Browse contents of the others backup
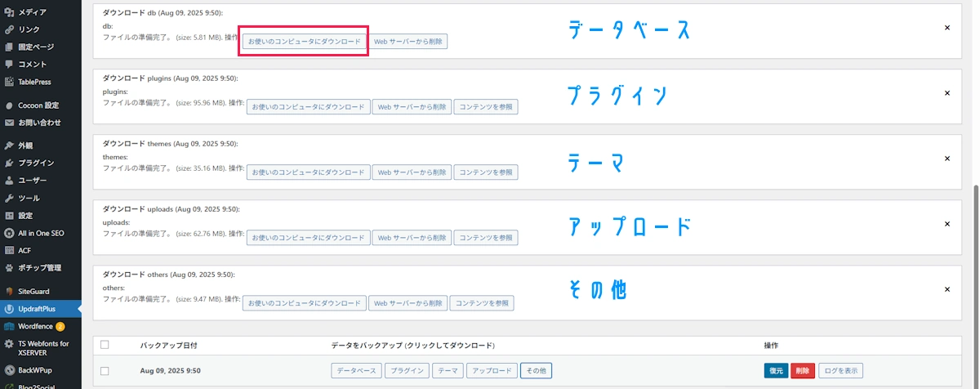 (482, 302)
